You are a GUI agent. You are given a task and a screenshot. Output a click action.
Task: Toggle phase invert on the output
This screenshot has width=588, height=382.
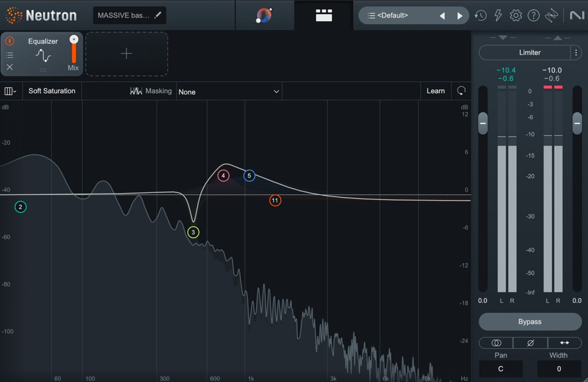(x=530, y=343)
